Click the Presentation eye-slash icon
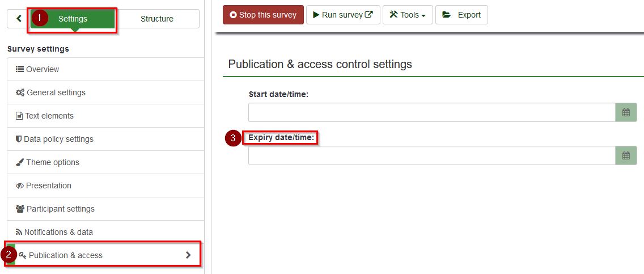 [20, 186]
